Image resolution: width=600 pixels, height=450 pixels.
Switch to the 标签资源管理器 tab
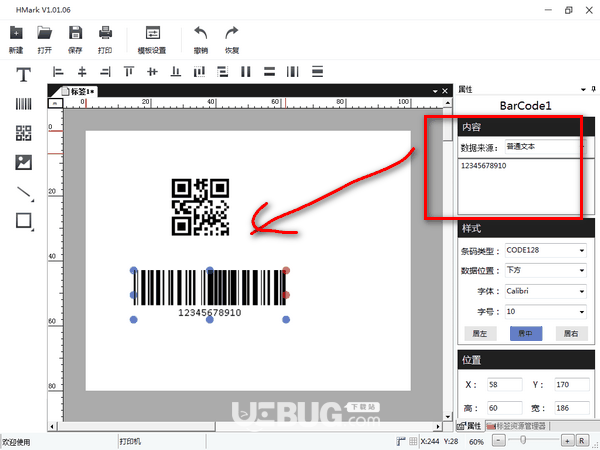click(x=517, y=426)
